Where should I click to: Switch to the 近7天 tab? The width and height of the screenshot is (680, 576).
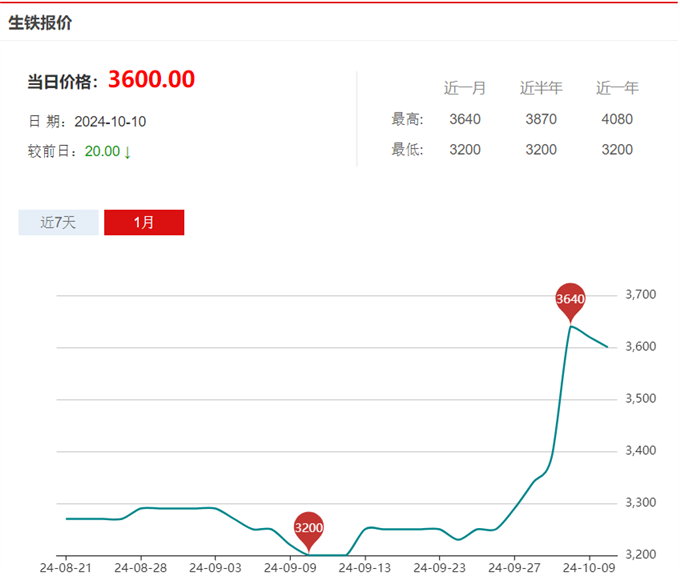(x=58, y=222)
